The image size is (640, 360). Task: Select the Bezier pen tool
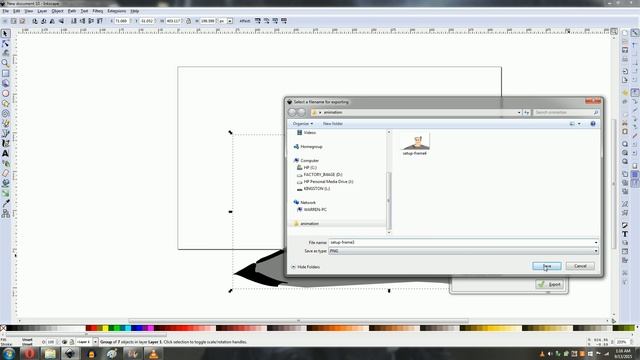pyautogui.click(x=5, y=133)
